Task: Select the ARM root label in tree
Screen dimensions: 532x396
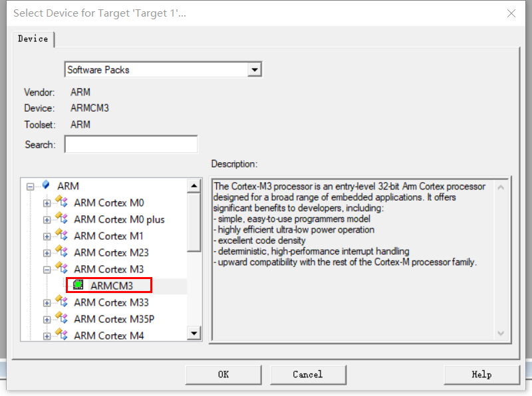Action: tap(68, 186)
